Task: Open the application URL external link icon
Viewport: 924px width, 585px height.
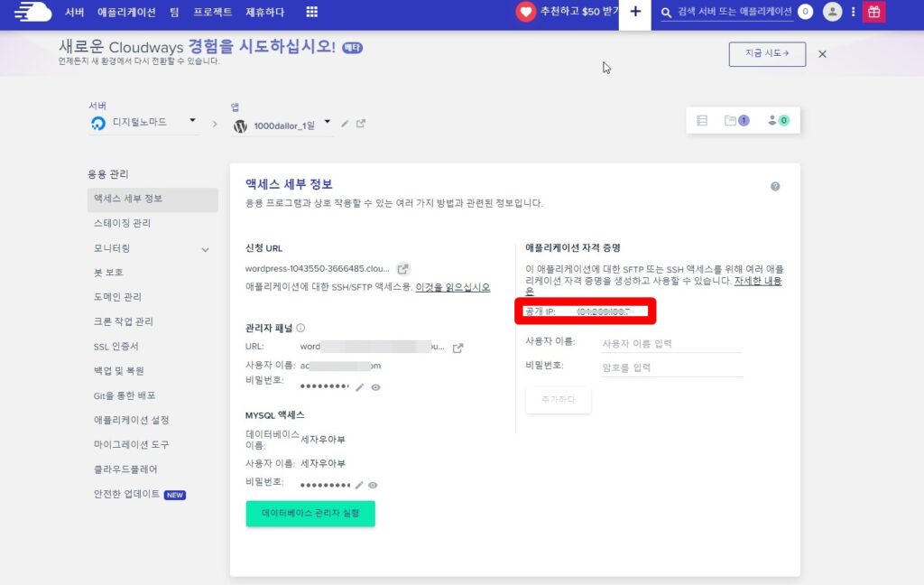Action: pos(402,269)
